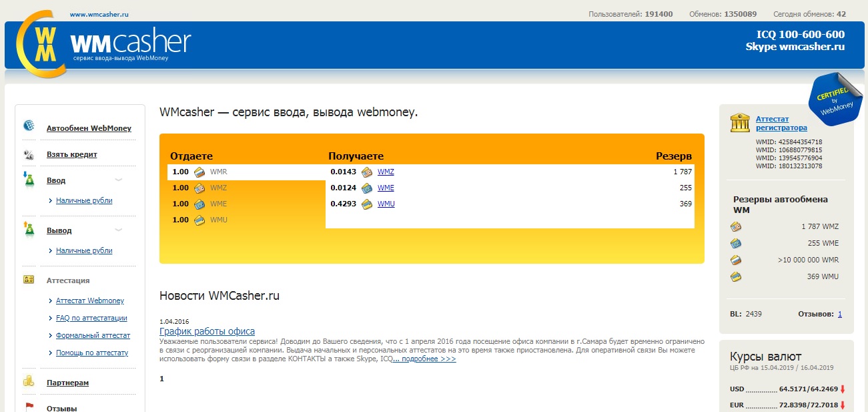This screenshot has height=412, width=868.
Task: Click WMID 425844354718 in the sidebar
Action: (789, 142)
